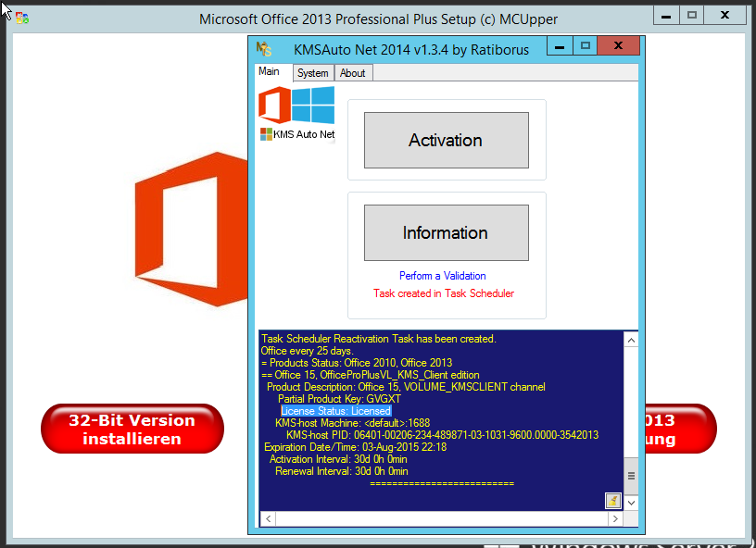Viewport: 756px width, 548px height.
Task: Click the Perform a Validation link
Action: tap(442, 276)
